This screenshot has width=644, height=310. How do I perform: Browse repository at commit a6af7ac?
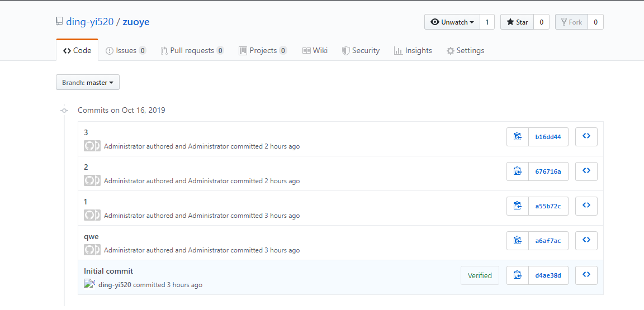(586, 241)
